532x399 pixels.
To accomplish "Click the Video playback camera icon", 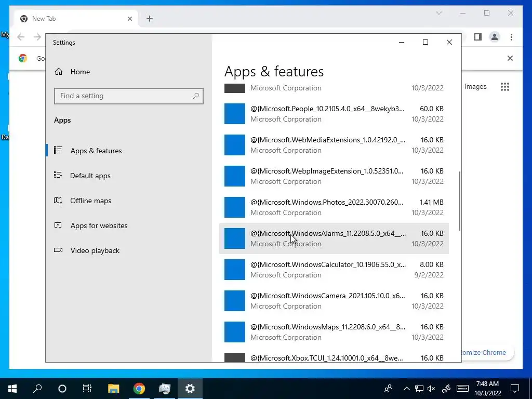I will [x=58, y=250].
